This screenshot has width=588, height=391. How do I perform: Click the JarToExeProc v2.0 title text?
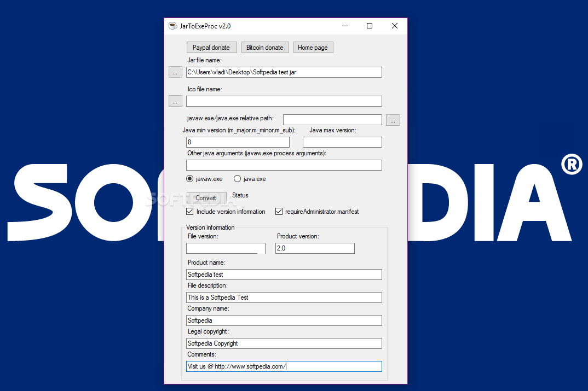[x=205, y=26]
